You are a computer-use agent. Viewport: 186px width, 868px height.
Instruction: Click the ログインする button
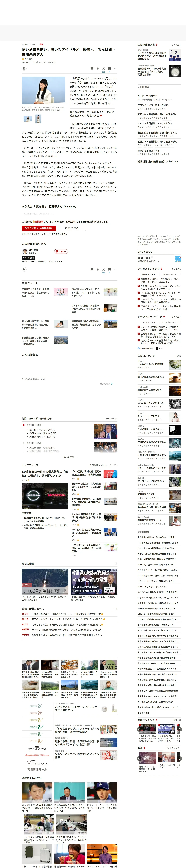[72, 228]
